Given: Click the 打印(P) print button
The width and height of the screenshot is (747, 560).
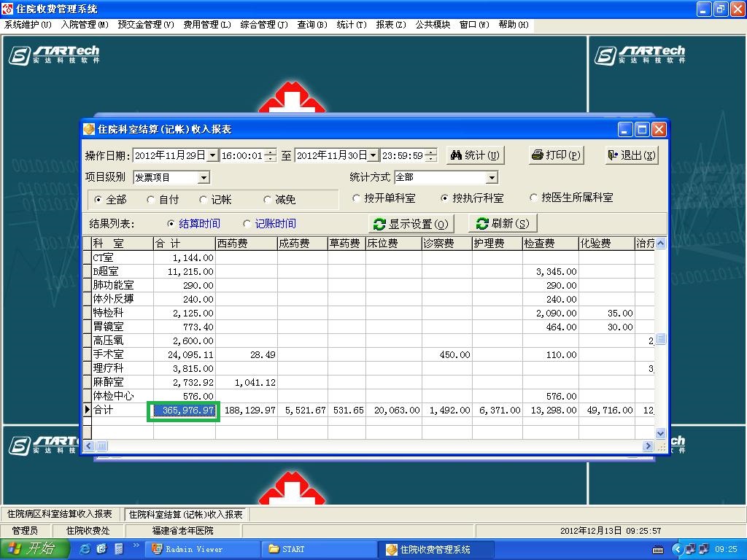Looking at the screenshot, I should point(556,155).
